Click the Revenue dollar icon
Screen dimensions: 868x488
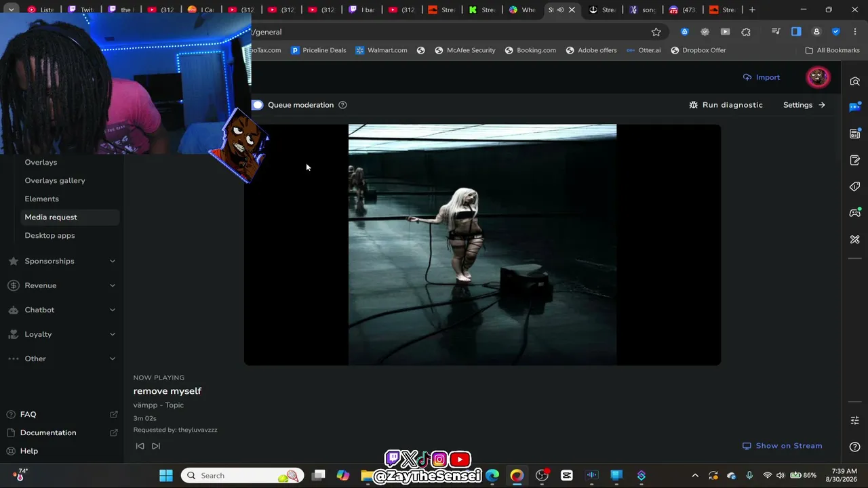point(13,285)
